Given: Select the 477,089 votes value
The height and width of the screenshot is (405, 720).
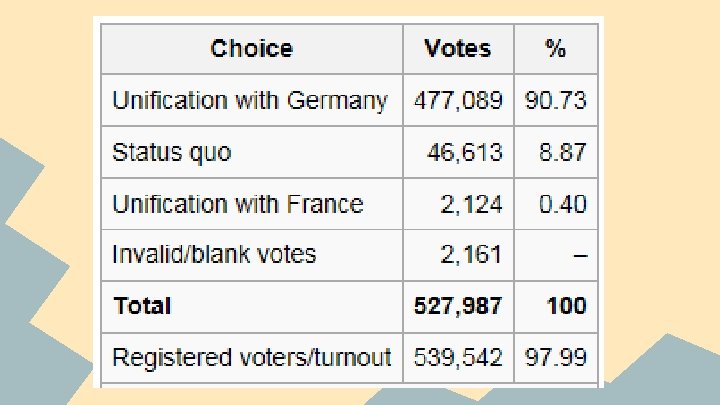Looking at the screenshot, I should tap(458, 101).
